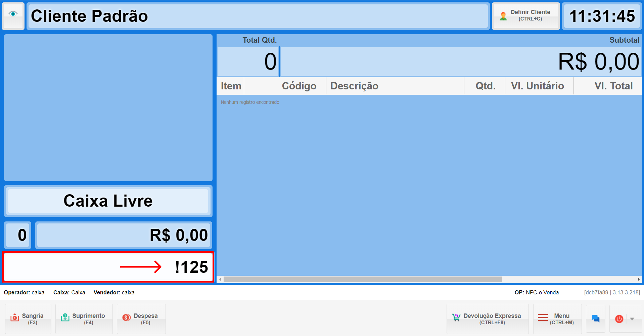Click the Qtd. column header
The height and width of the screenshot is (336, 644).
click(485, 86)
